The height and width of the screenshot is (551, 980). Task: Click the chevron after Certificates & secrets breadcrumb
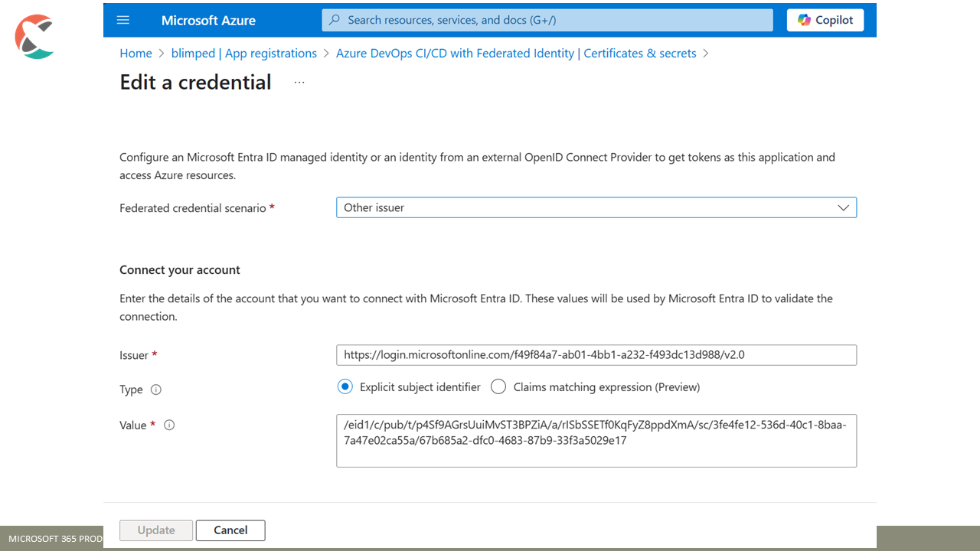click(x=706, y=54)
